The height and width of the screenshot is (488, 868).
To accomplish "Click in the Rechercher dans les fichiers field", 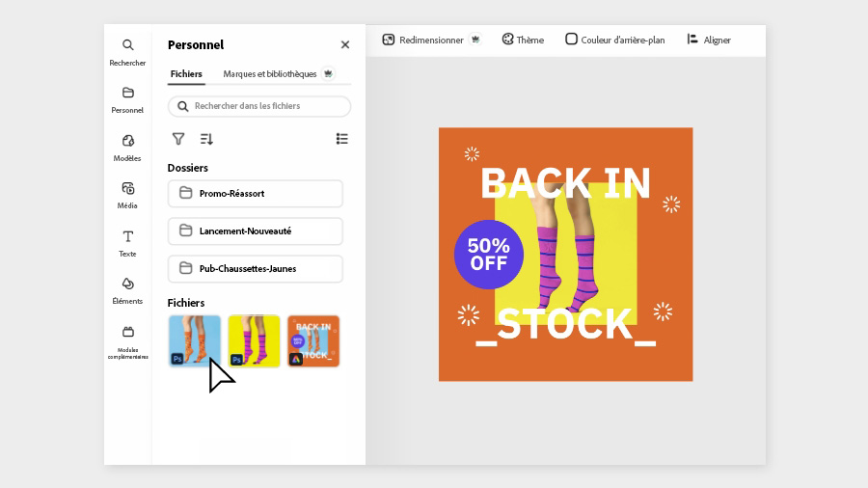I will click(x=260, y=106).
